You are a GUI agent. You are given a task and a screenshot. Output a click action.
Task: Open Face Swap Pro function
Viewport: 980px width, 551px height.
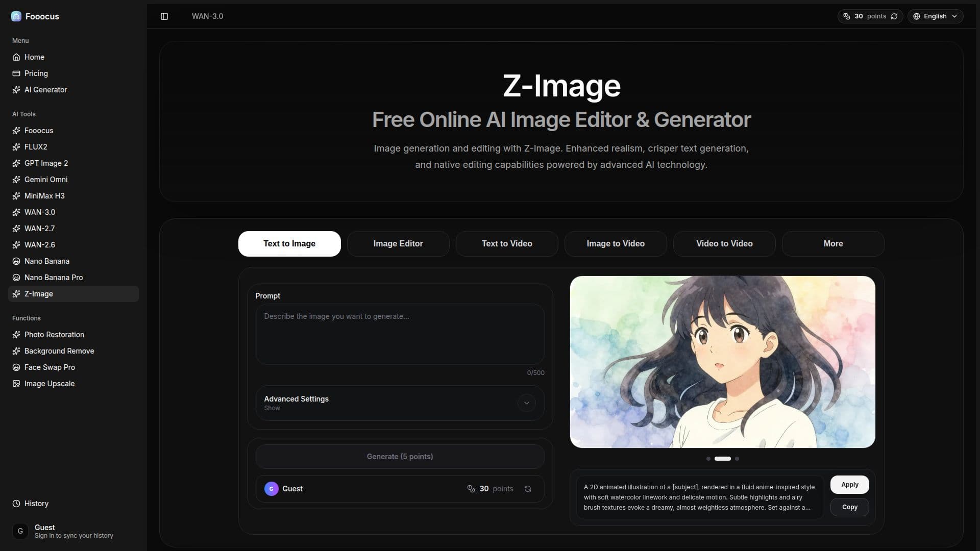73,367
